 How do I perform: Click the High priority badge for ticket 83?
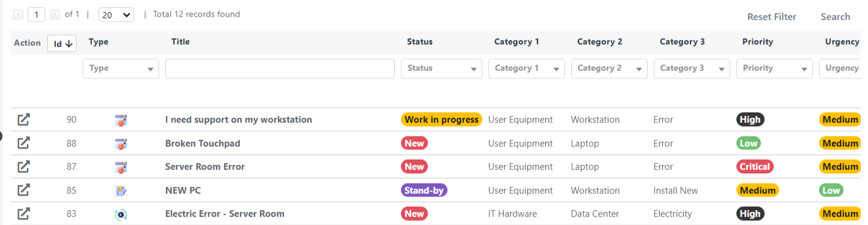(x=750, y=214)
